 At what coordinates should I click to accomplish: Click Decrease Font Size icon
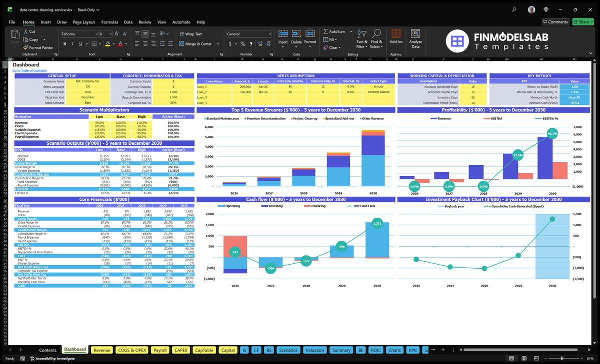click(125, 34)
